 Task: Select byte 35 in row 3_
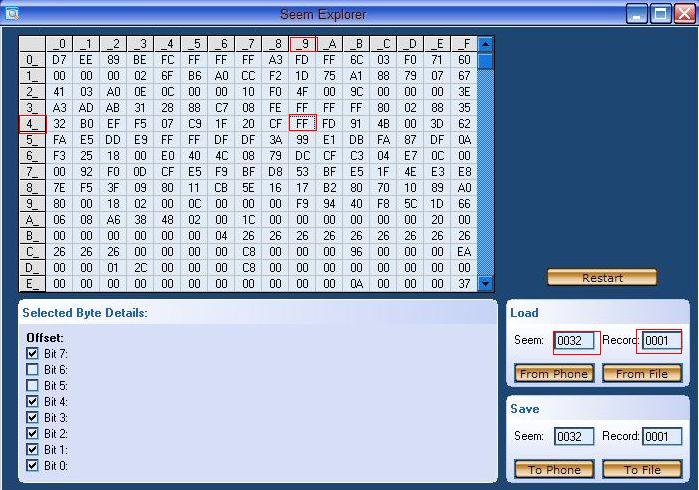[464, 108]
